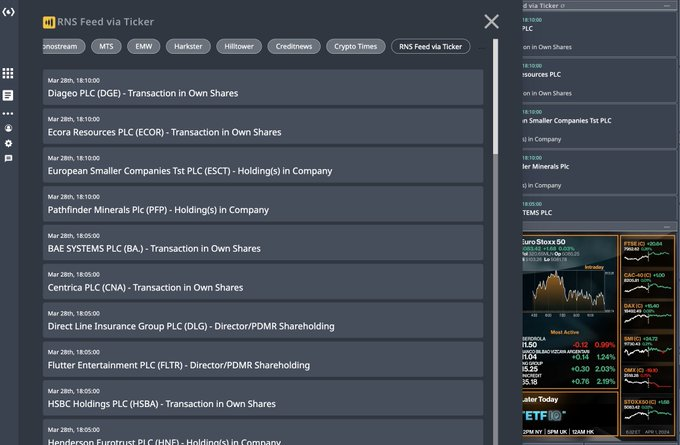Open the FTSE (C) mini chart tile

647,252
